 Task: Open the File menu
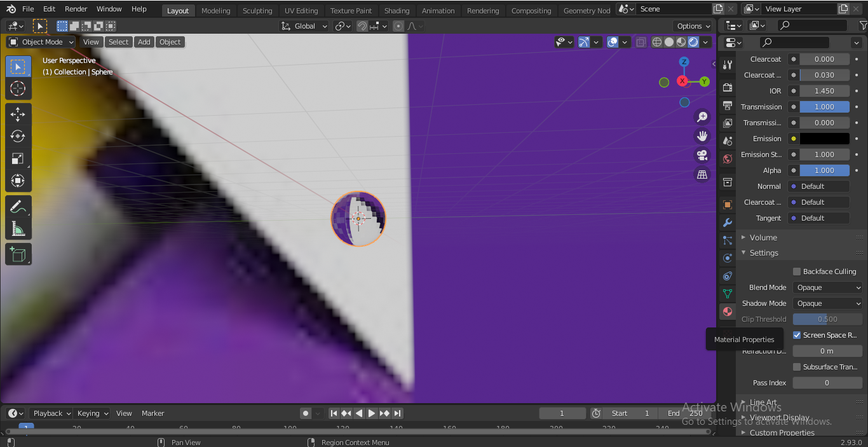[28, 9]
